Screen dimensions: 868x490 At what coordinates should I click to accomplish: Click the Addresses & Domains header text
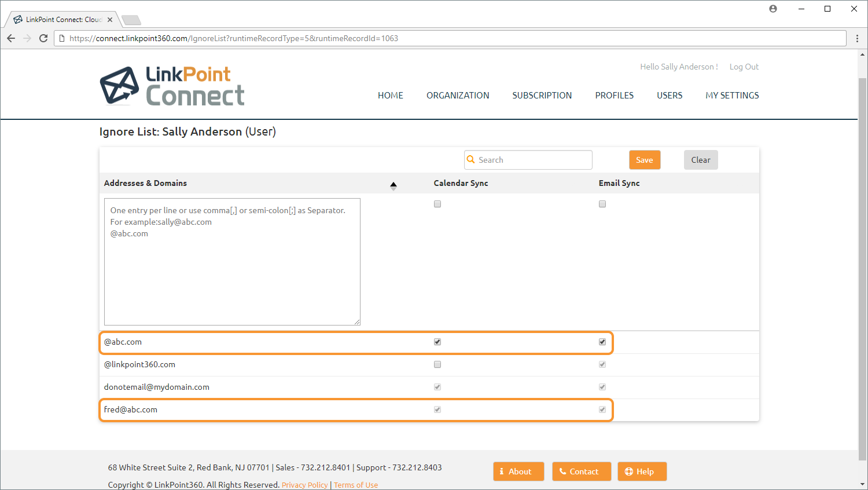click(145, 183)
